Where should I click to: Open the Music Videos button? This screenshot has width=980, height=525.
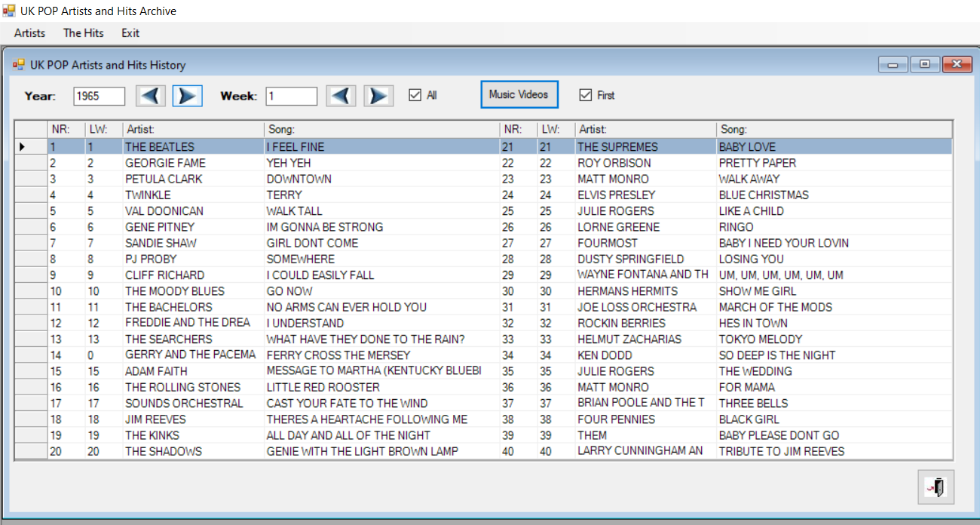click(519, 94)
